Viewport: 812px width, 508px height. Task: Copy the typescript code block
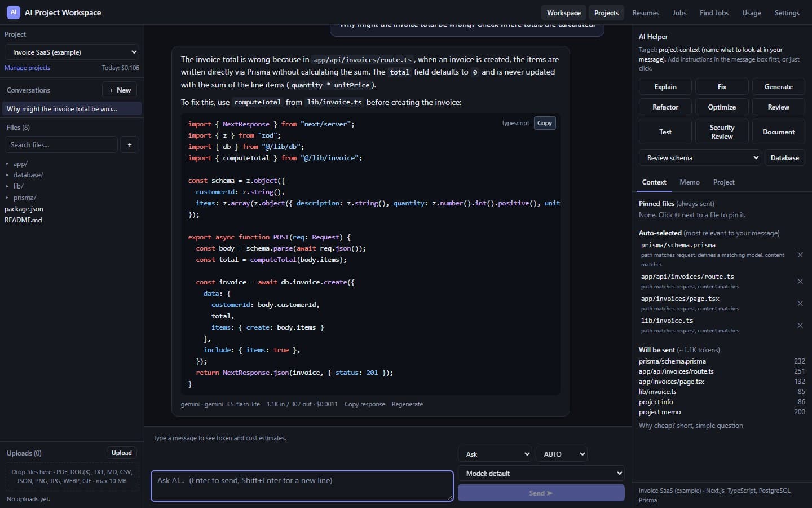[545, 123]
